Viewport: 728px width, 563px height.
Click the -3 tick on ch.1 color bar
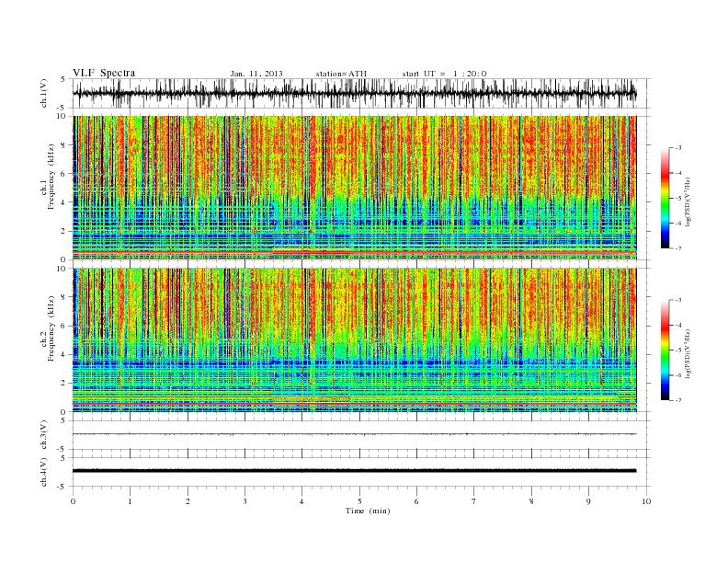click(677, 148)
